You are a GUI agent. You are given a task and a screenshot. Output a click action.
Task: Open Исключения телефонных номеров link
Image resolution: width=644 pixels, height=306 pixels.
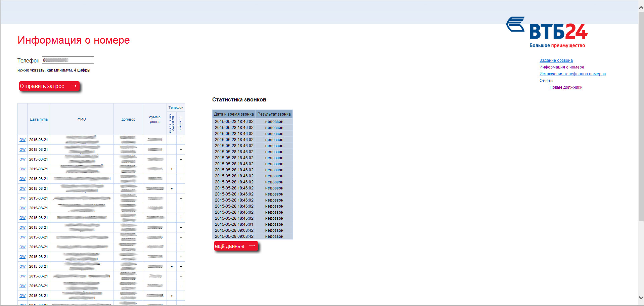[x=572, y=74]
